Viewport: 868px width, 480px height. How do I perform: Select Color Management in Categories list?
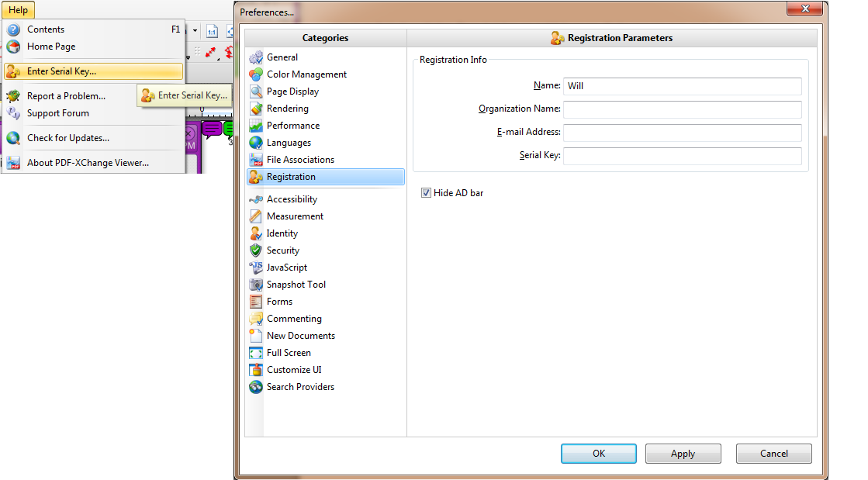(x=306, y=74)
